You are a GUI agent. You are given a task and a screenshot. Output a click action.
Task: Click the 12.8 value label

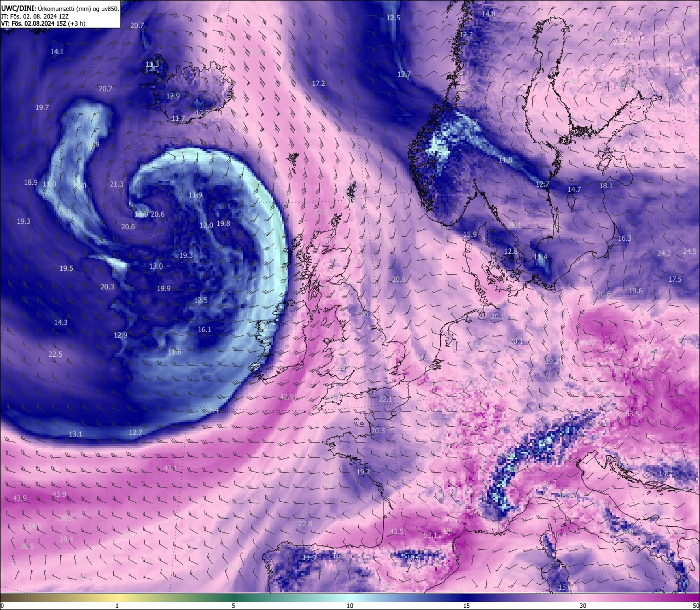pos(511,252)
